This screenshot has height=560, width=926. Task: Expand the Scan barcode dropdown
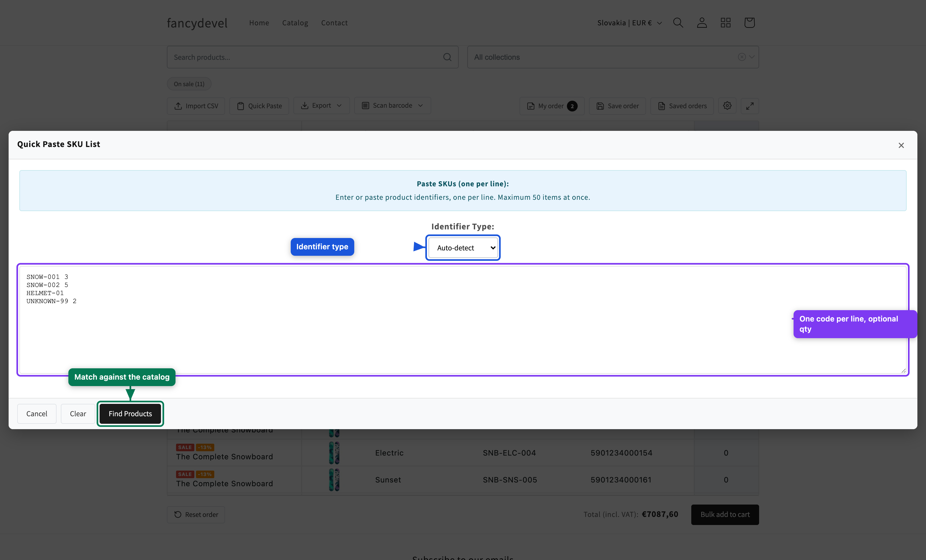point(392,106)
